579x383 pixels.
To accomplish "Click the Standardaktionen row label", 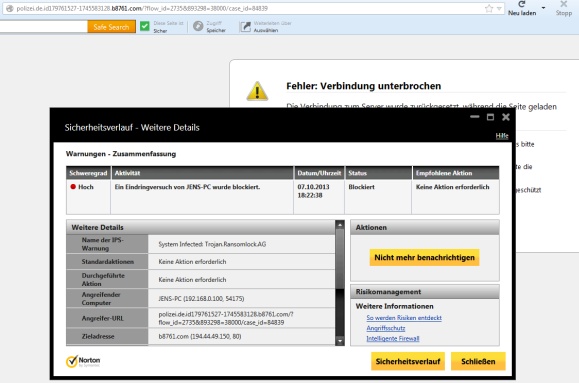I will (x=107, y=261).
